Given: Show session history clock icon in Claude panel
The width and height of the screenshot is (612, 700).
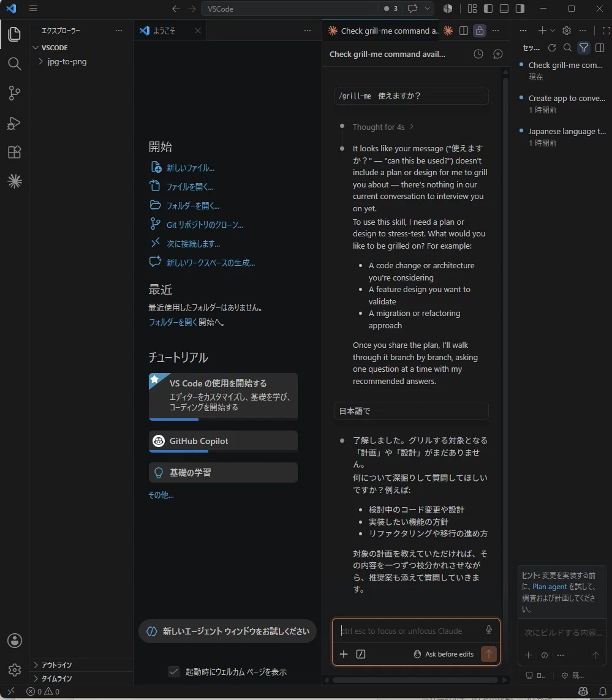Looking at the screenshot, I should tap(478, 54).
